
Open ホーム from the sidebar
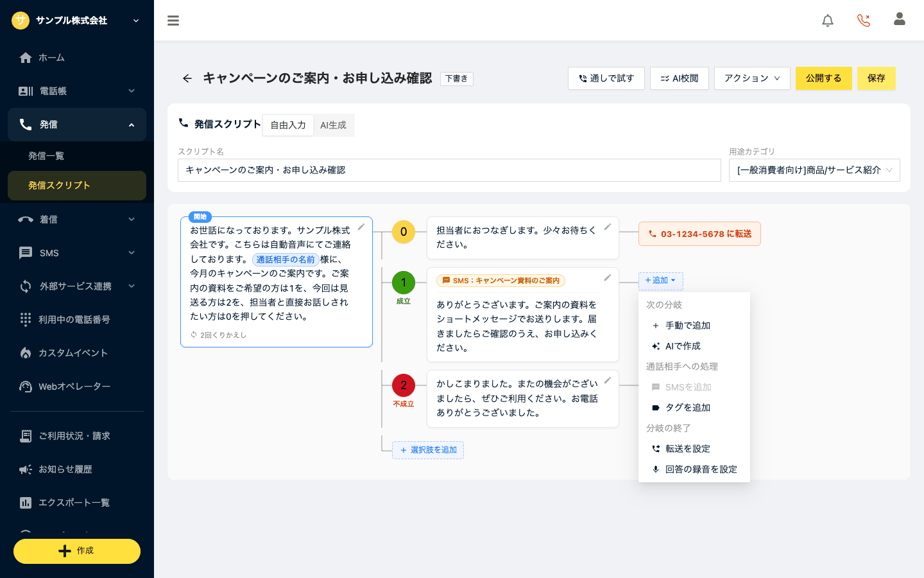pos(77,58)
